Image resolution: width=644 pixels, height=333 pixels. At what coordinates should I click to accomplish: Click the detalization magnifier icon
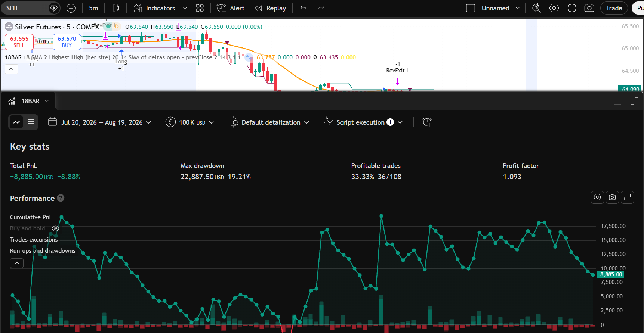click(234, 122)
